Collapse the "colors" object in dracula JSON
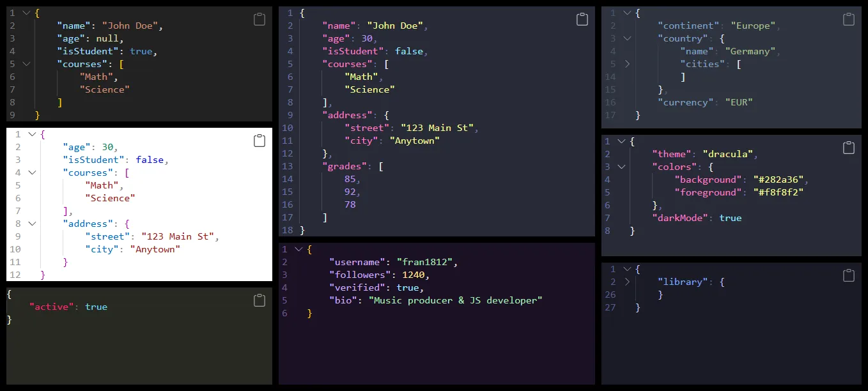This screenshot has height=391, width=868. pyautogui.click(x=621, y=167)
